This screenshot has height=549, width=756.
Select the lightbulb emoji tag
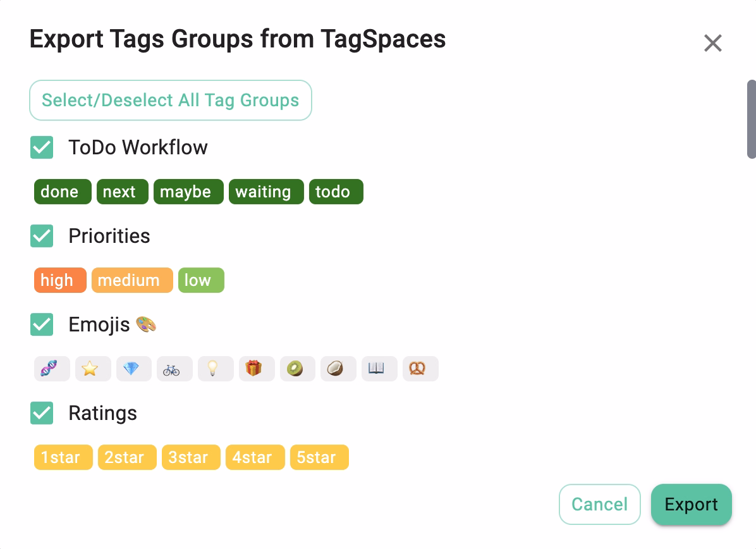coord(216,369)
